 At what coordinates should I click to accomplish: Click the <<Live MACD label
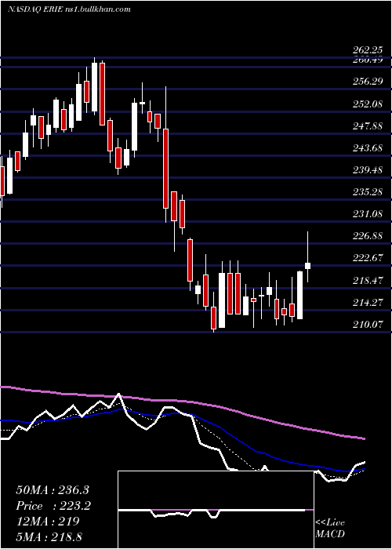click(x=330, y=528)
